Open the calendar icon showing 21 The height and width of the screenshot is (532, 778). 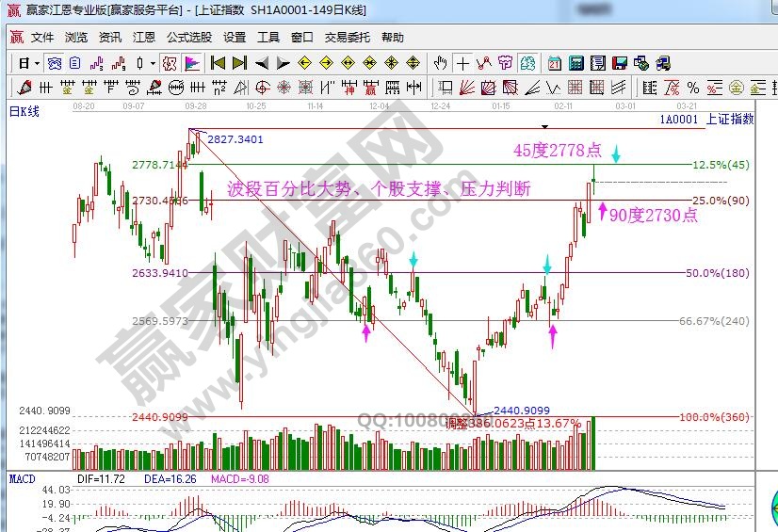click(555, 64)
